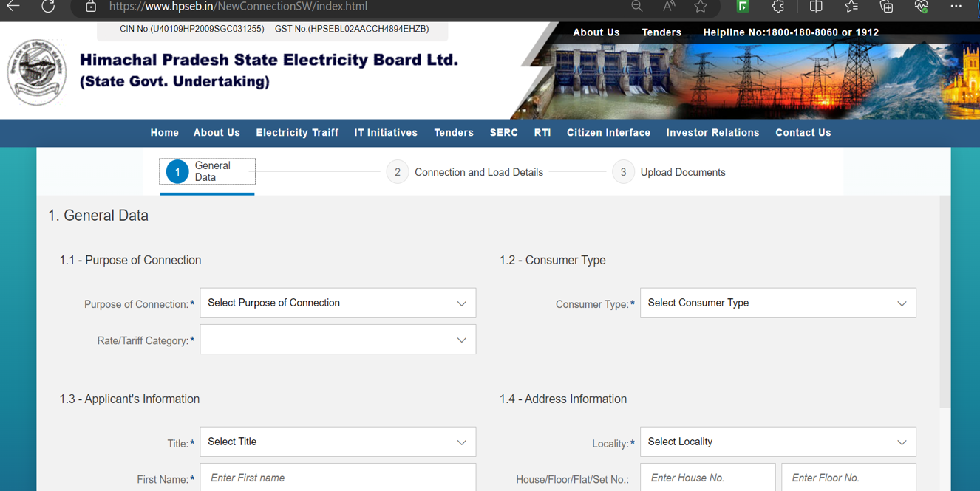Open About Us in navigation bar

pos(217,133)
